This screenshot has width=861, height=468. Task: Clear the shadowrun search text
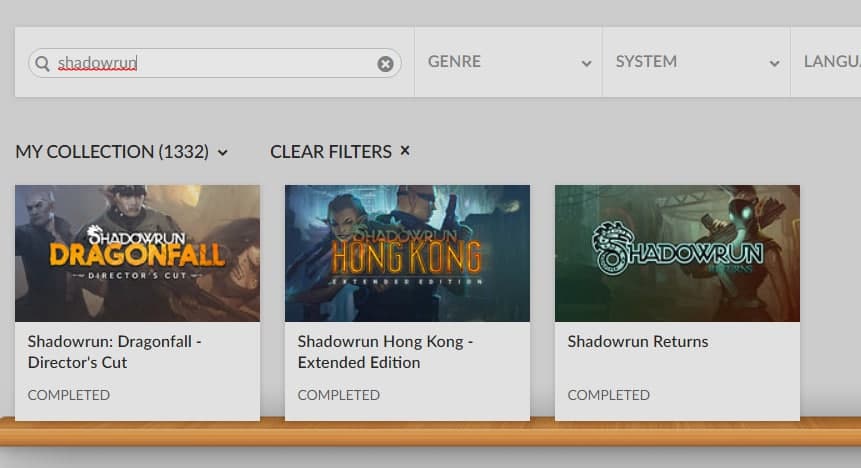coord(385,64)
